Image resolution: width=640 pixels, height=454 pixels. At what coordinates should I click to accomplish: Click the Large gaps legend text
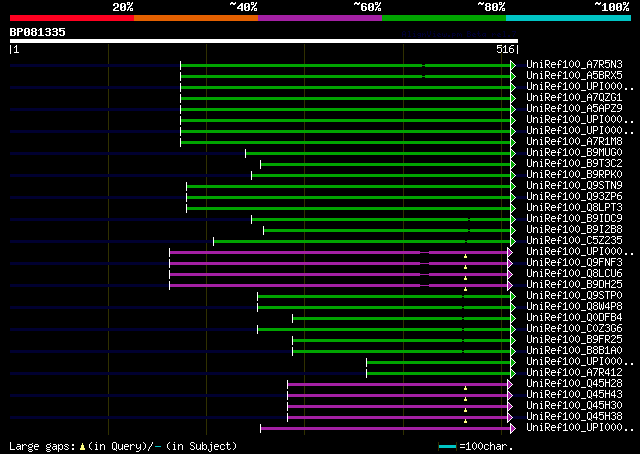tap(123, 446)
